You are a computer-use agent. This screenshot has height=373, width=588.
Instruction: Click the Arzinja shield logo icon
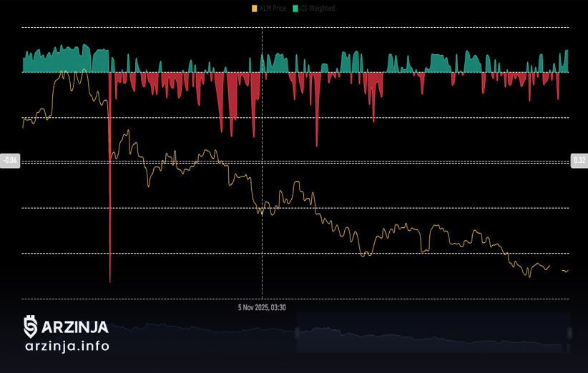tap(31, 326)
